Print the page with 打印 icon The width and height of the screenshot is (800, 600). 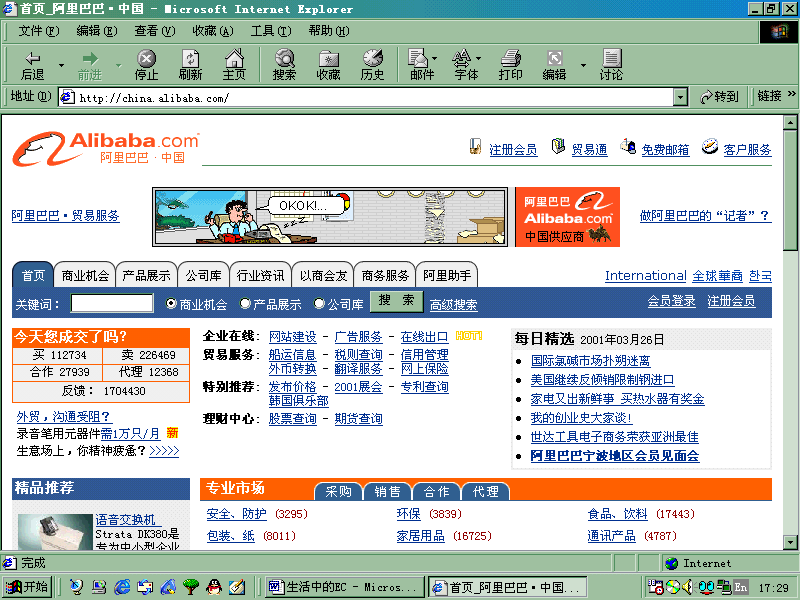coord(510,65)
